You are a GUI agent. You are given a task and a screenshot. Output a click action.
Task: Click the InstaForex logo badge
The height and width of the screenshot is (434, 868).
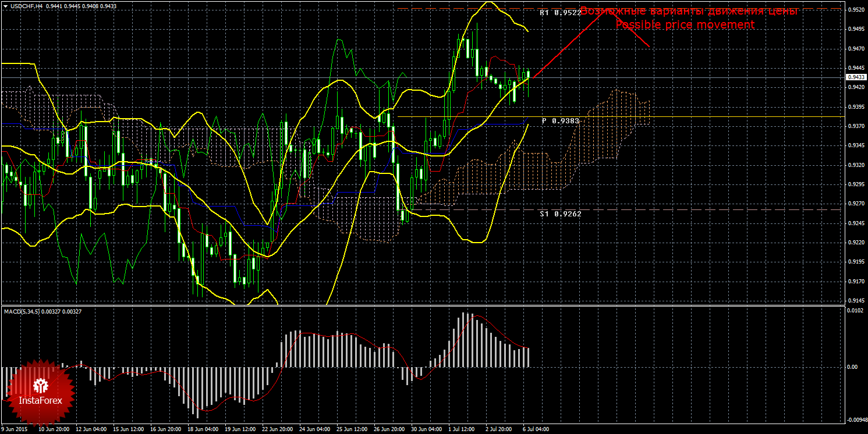(x=41, y=392)
